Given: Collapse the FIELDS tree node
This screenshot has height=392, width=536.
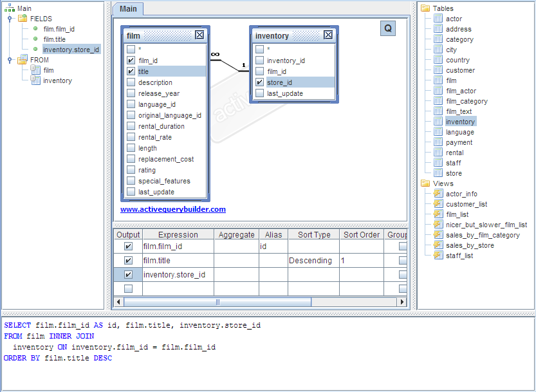Looking at the screenshot, I should (x=10, y=19).
